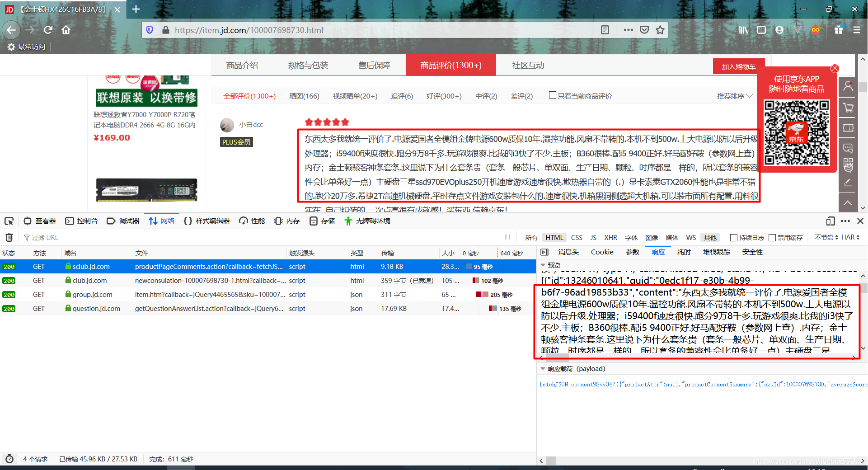Open Firefox account icon

(779, 30)
